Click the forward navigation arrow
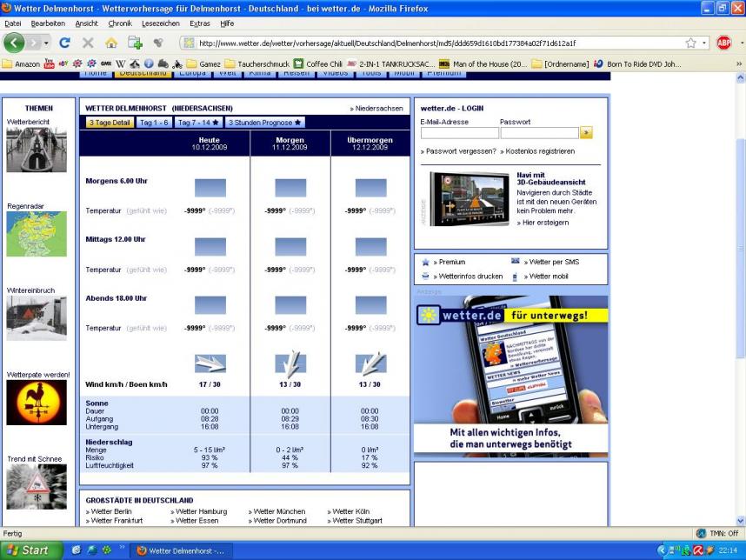746x560 pixels. (x=33, y=43)
